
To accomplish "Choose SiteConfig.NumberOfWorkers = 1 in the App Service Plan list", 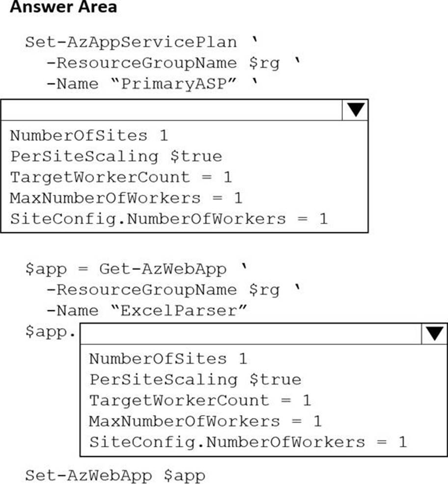I will click(x=168, y=218).
